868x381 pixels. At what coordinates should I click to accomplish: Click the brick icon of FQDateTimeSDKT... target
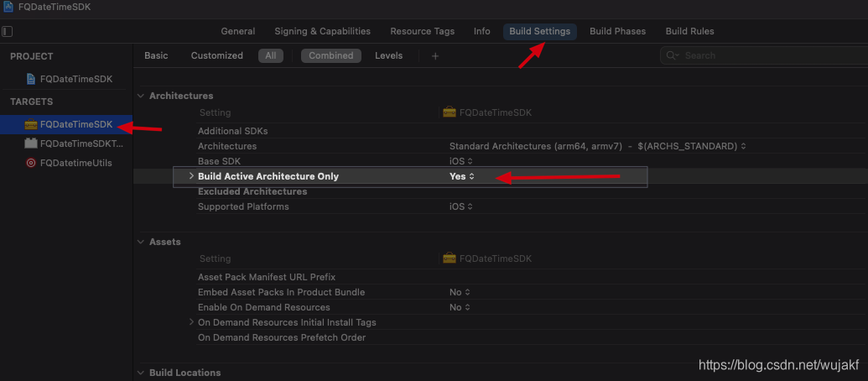[x=31, y=144]
